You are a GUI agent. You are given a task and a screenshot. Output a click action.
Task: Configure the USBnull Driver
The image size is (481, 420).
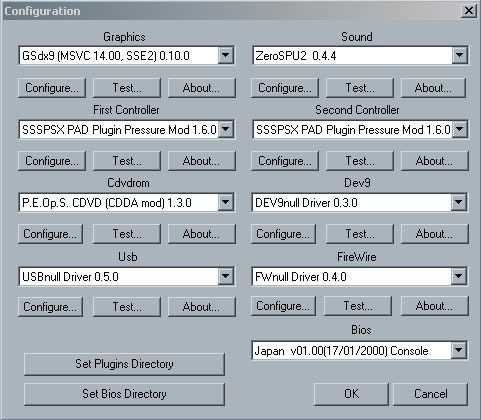50,307
